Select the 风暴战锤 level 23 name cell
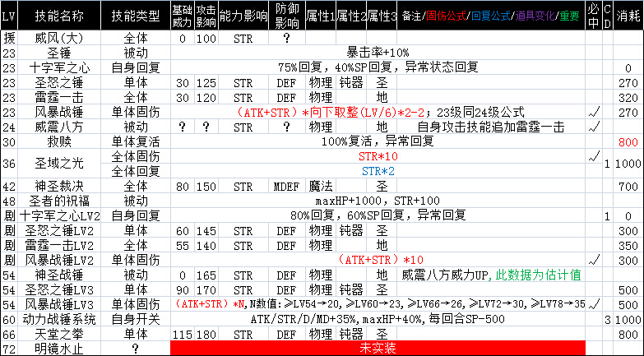Viewport: 644px width, 356px height. click(59, 112)
